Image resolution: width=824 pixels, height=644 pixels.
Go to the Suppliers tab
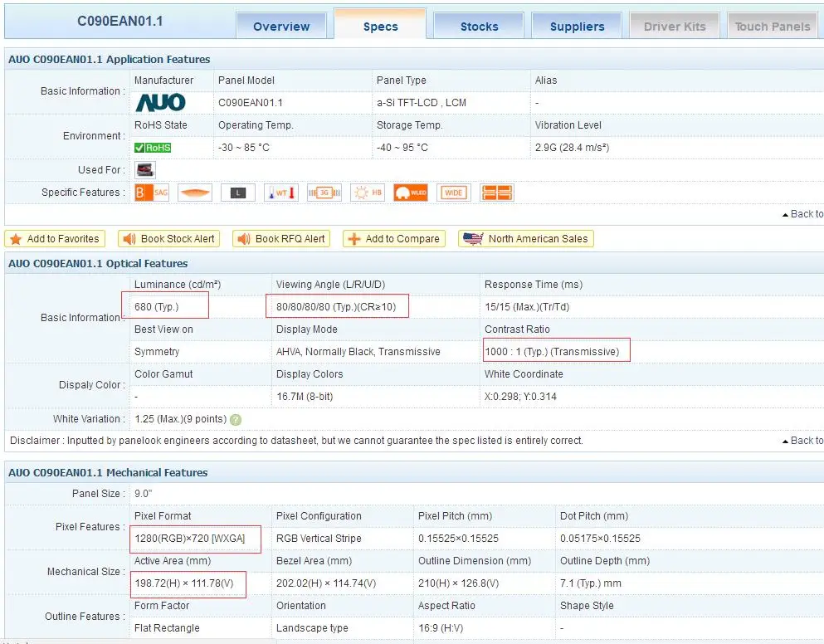(577, 27)
